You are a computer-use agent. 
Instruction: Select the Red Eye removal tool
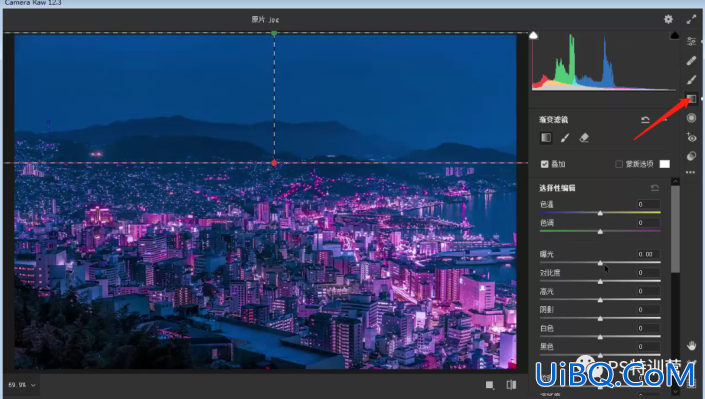(692, 137)
